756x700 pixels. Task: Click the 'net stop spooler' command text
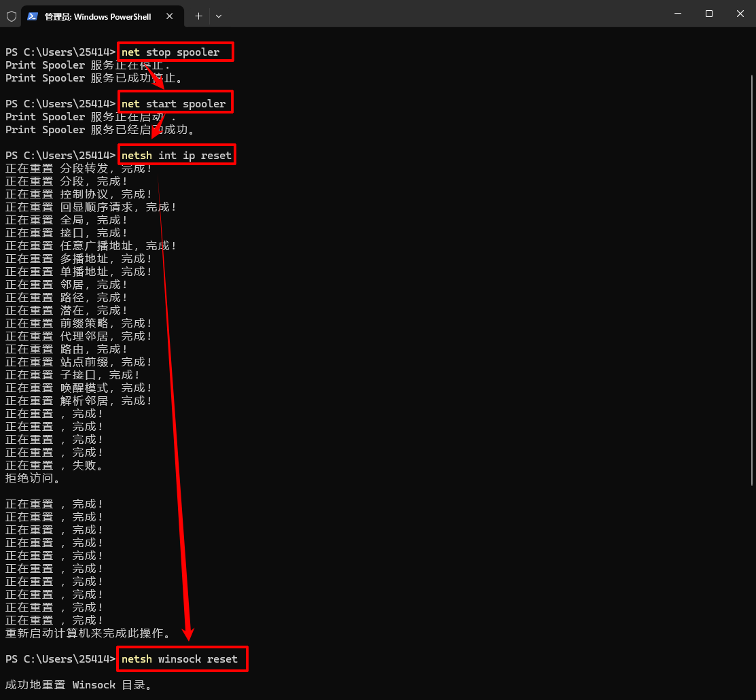tap(170, 52)
